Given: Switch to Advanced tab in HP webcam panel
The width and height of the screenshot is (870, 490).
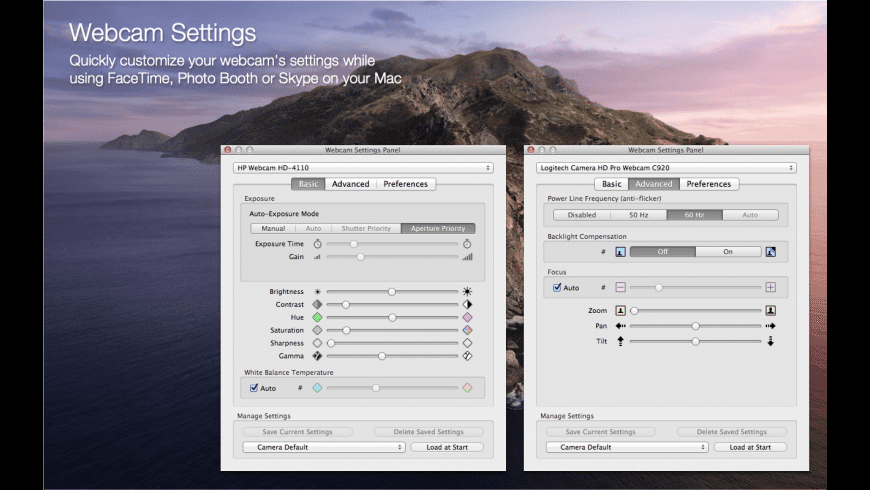Looking at the screenshot, I should [350, 184].
